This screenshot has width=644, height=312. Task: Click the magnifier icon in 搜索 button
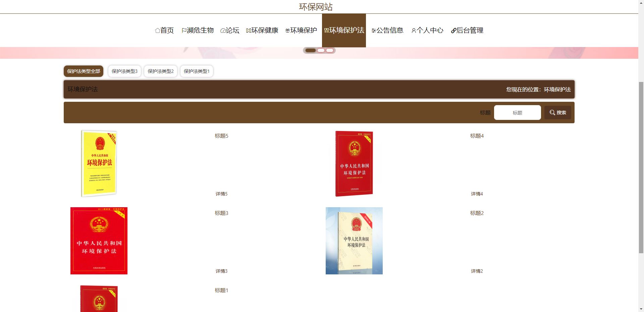point(552,113)
